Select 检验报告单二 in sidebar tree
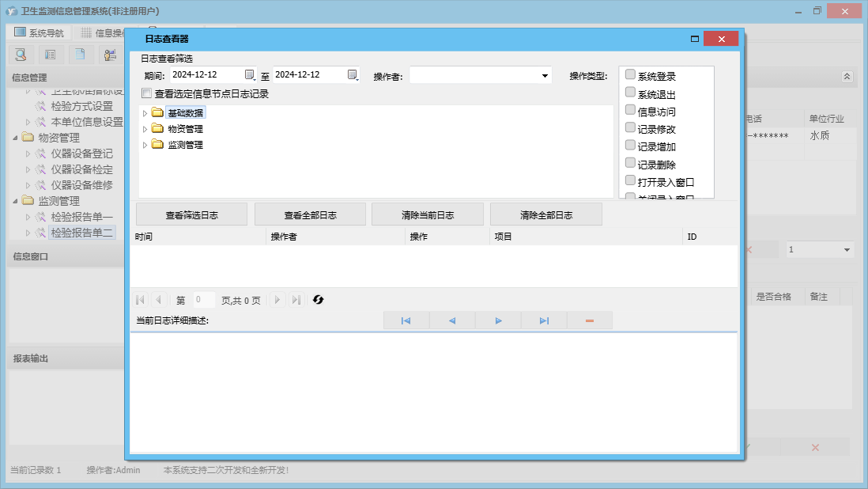 point(82,233)
